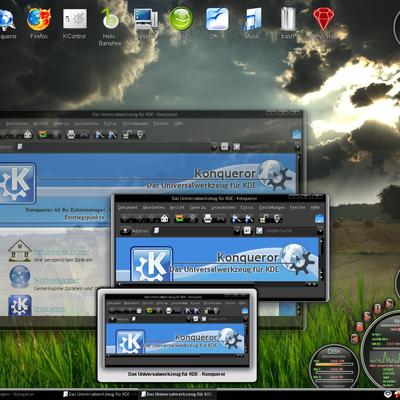
Task: Open Extras menu in back Konqueror window
Action: [x=110, y=124]
